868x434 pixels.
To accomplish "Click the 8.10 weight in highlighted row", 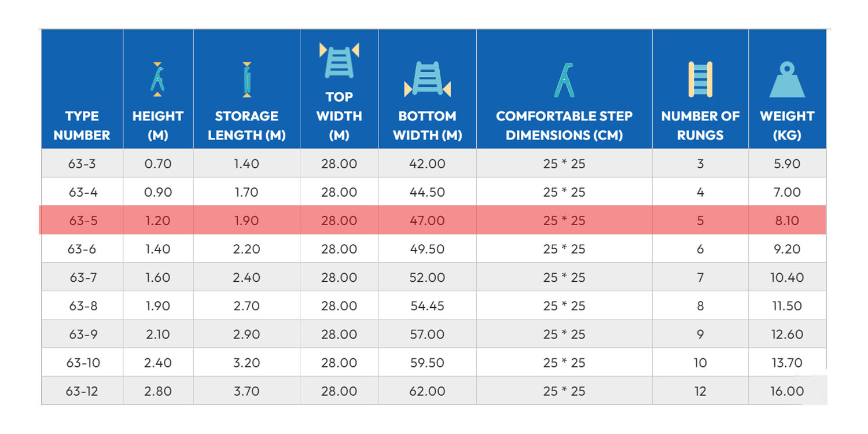I will click(787, 220).
